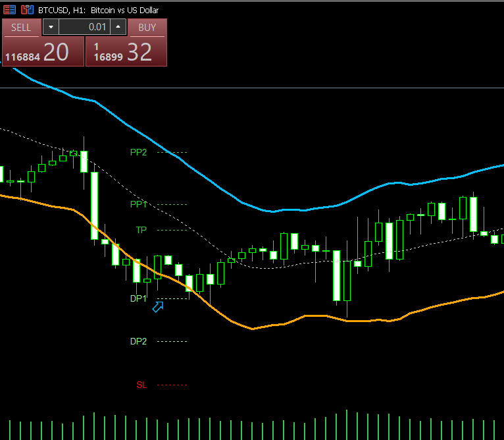Click the red dashed SL line
Screen dimensions: 504x440
pos(172,385)
